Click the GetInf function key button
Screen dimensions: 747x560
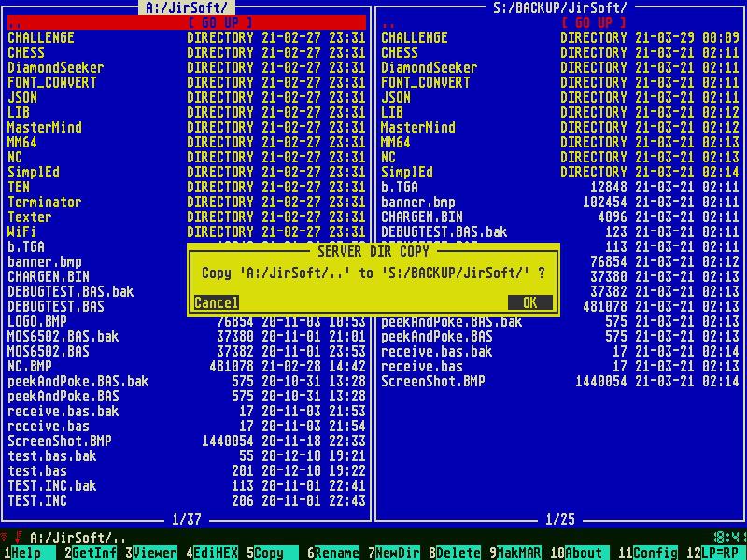point(94,553)
